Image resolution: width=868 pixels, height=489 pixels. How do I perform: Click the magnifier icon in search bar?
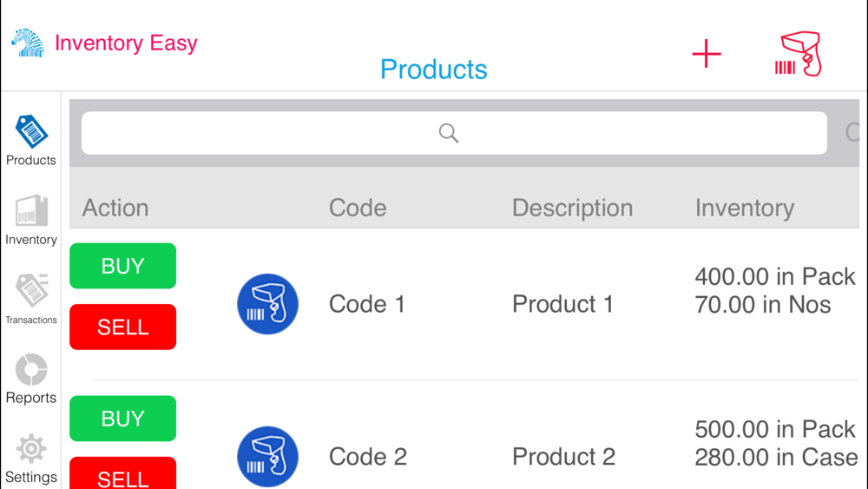[448, 133]
